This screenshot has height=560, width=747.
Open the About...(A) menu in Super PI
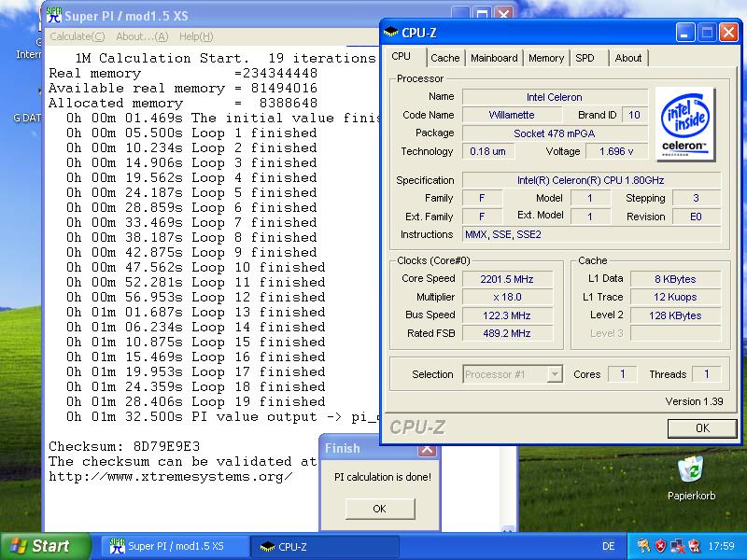(142, 36)
